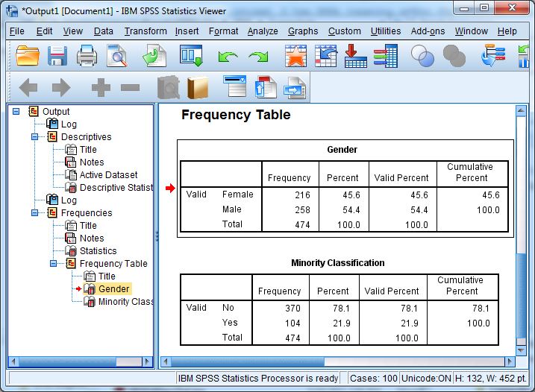
Task: Click the Go to Data star icon
Action: pos(295,56)
